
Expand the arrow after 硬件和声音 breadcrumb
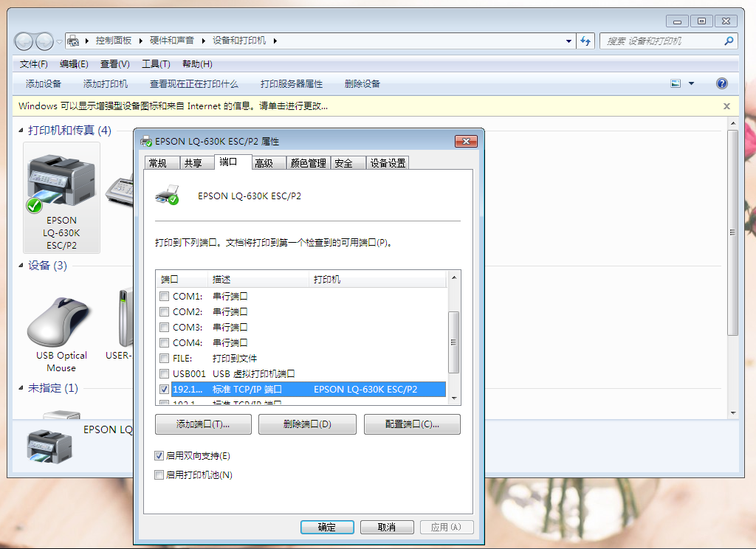click(204, 41)
